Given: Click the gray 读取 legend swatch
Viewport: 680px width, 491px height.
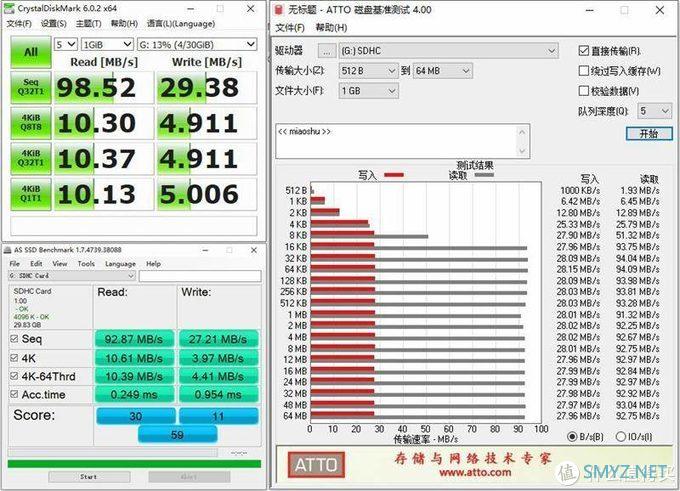Looking at the screenshot, I should coord(484,175).
